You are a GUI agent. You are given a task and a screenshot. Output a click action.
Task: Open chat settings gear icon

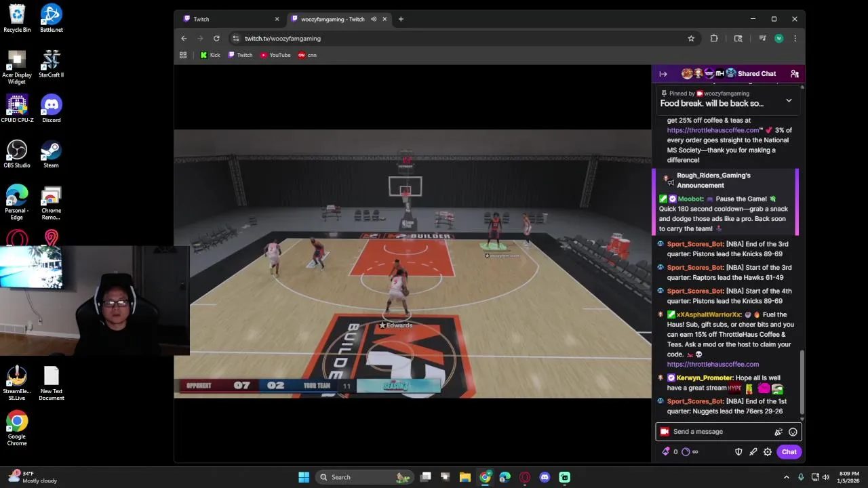(768, 452)
